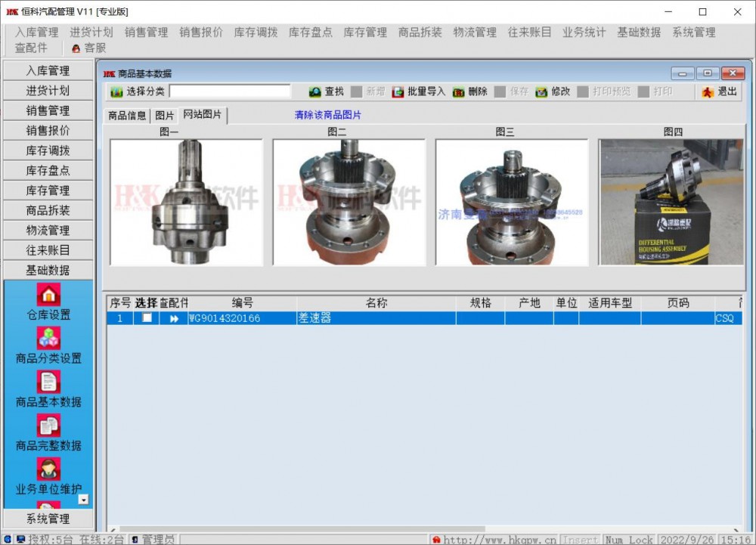Click the 查配件 arrow in row 1
Viewport: 756px width, 545px height.
click(175, 319)
